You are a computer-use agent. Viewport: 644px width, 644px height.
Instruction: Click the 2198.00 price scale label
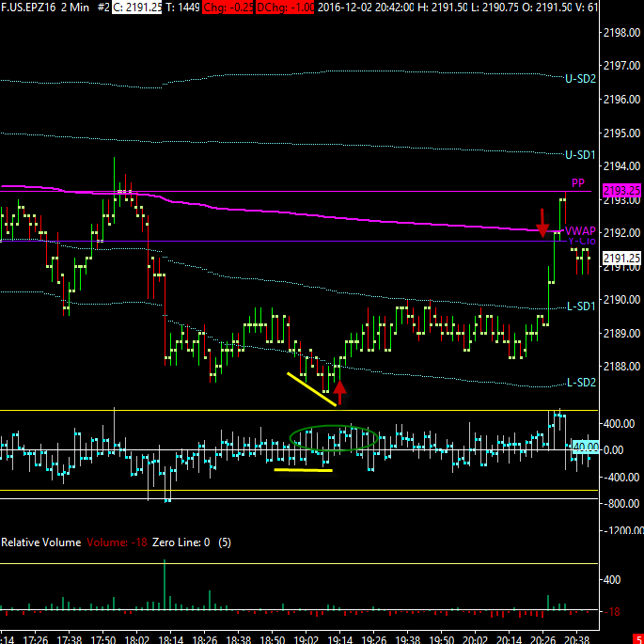coord(621,33)
